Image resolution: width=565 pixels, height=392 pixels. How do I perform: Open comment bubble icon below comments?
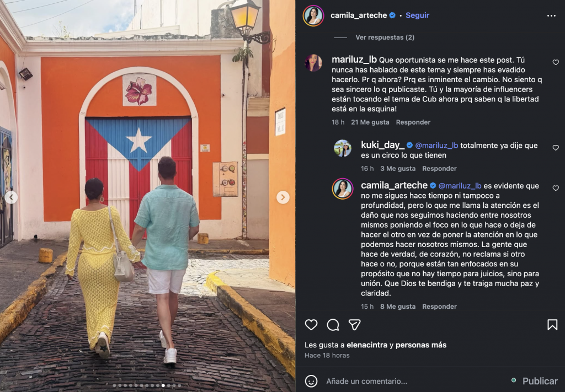[333, 325]
